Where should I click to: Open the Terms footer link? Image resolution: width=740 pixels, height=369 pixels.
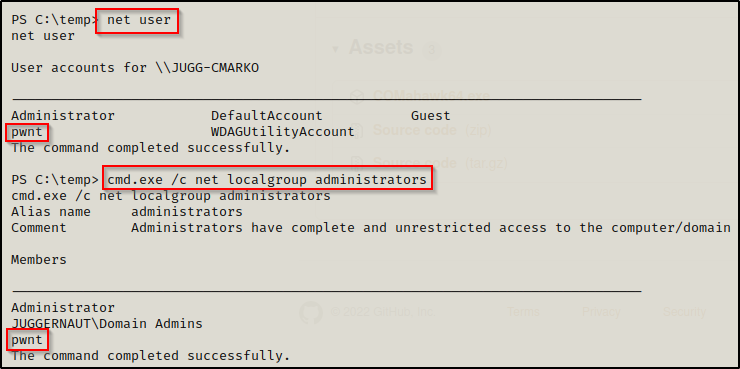click(523, 312)
